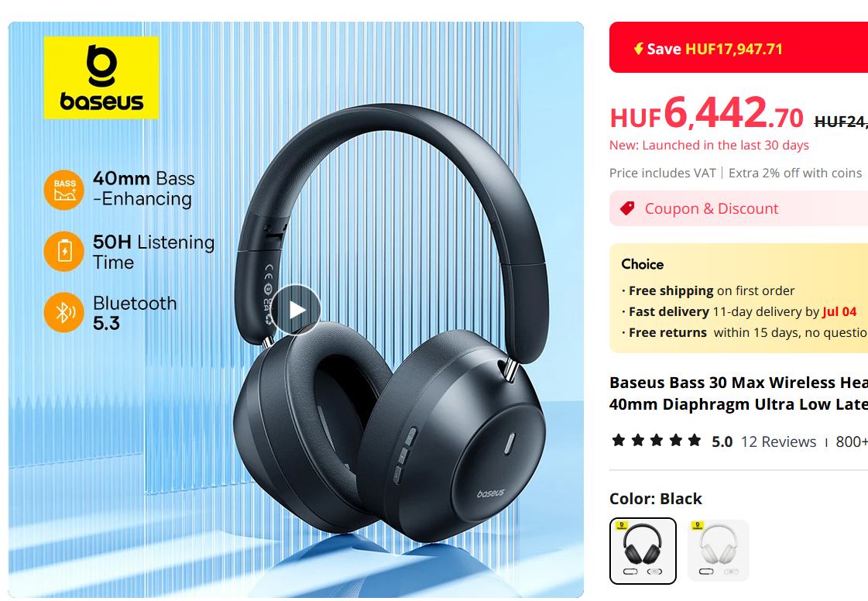Click the Free returns policy line
The image size is (868, 601).
point(745,332)
